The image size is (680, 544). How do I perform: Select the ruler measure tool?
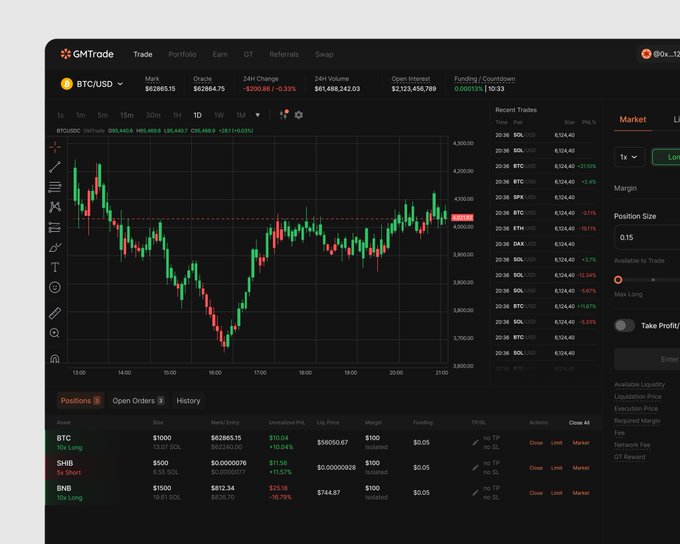coord(55,313)
